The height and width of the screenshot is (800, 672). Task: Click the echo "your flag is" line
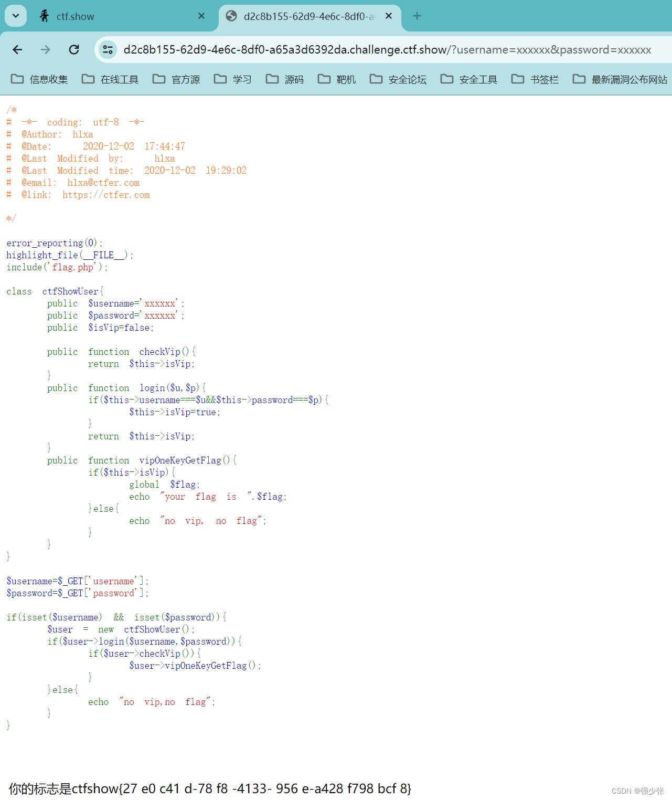point(208,497)
